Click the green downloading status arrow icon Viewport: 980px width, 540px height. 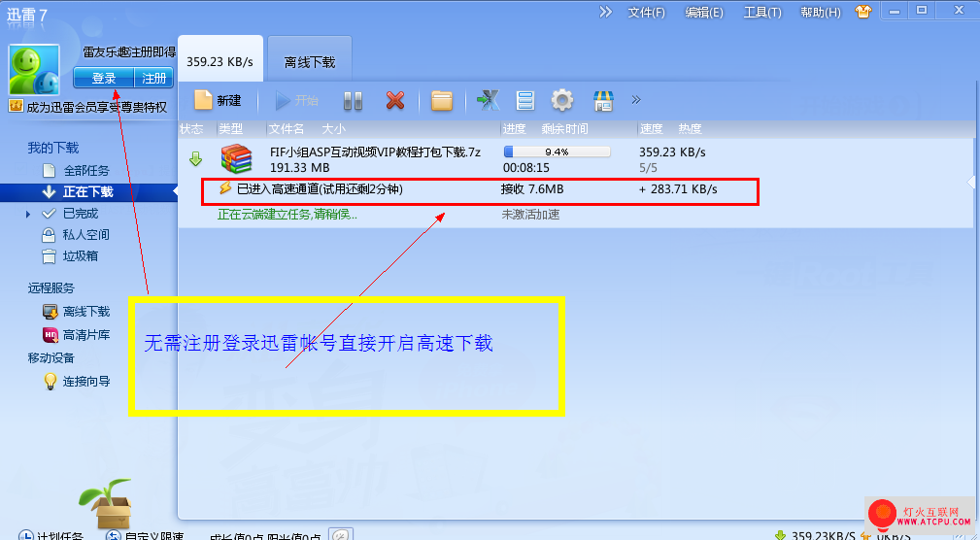point(195,159)
